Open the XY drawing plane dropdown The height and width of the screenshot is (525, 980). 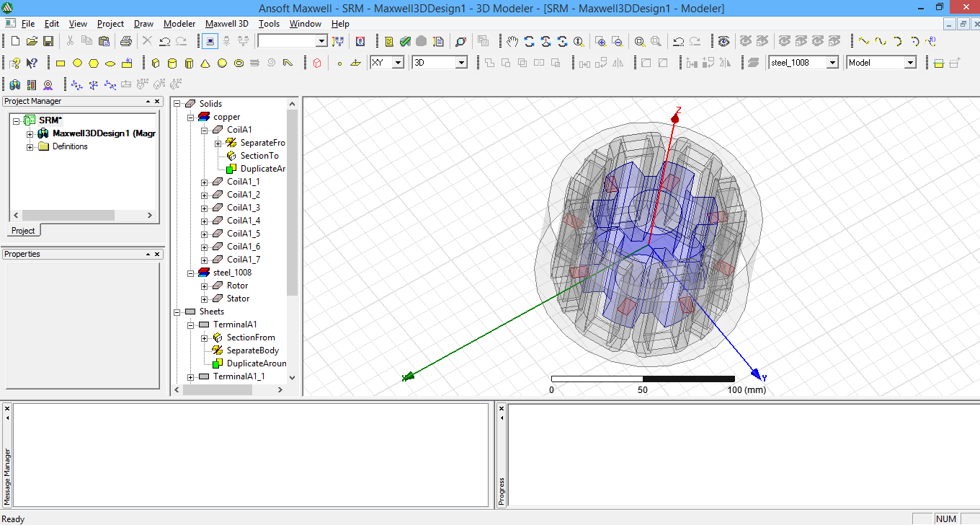pos(399,62)
